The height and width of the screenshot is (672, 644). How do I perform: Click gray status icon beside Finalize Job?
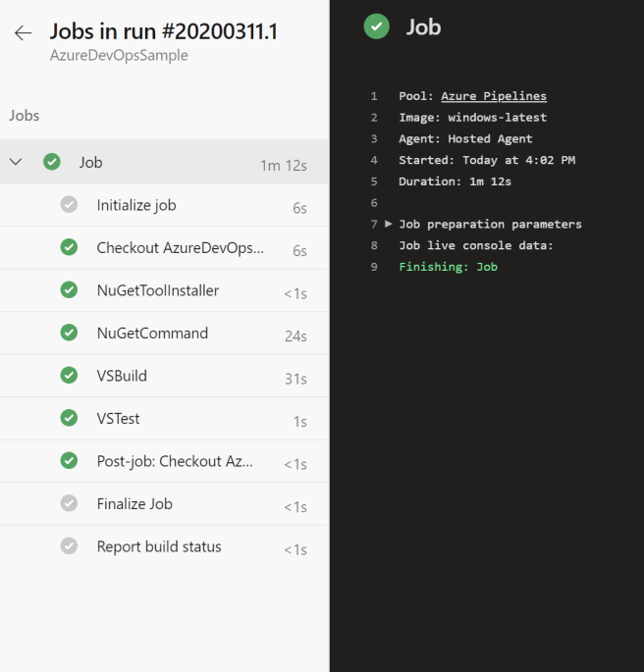pyautogui.click(x=69, y=503)
